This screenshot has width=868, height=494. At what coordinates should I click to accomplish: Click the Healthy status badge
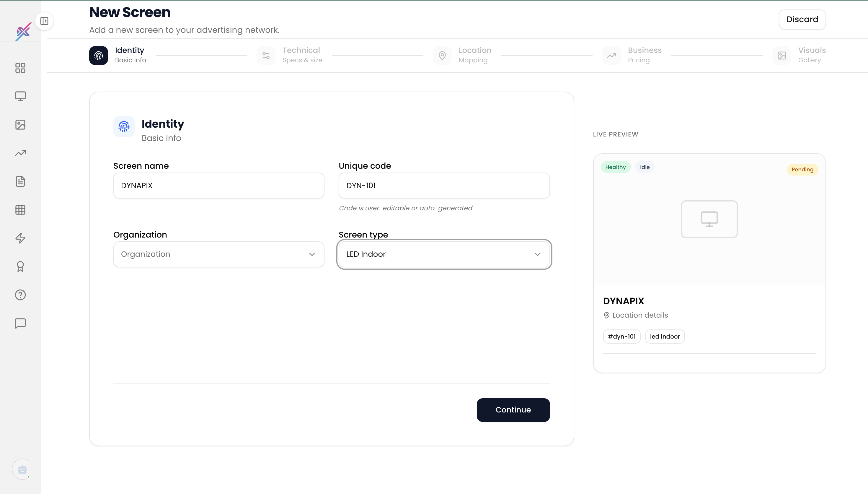pos(616,167)
